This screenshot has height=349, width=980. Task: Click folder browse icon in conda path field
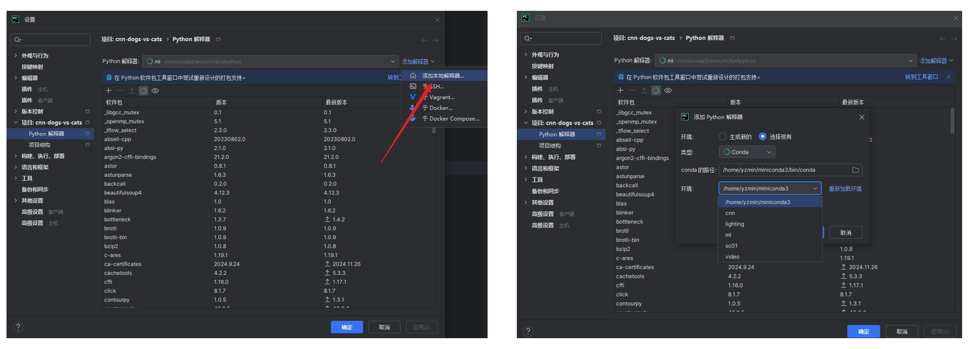[855, 170]
